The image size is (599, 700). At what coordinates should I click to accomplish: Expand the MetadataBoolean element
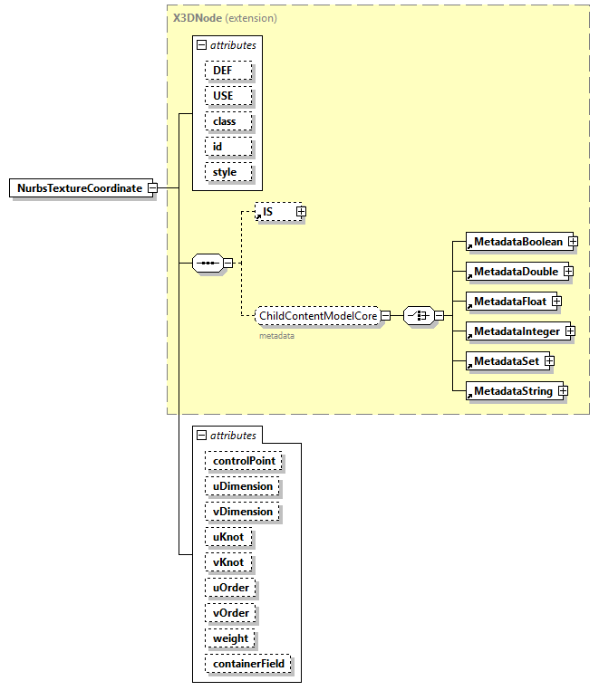(573, 242)
